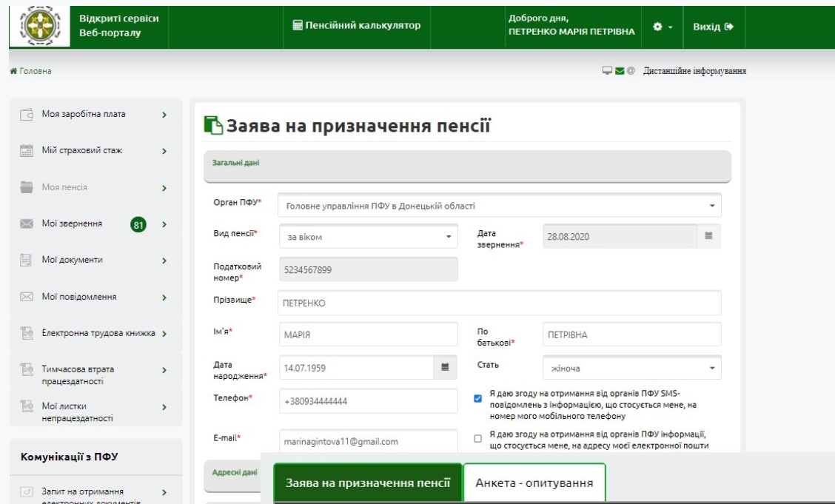The height and width of the screenshot is (504, 835).
Task: Click the wallet icon for Моя заробітна плата
Action: pyautogui.click(x=26, y=115)
